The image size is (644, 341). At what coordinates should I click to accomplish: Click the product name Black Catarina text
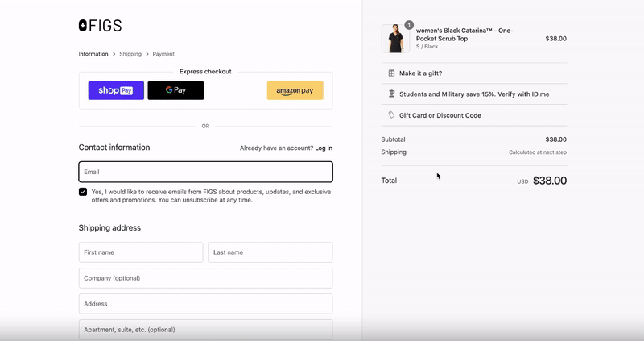(464, 35)
